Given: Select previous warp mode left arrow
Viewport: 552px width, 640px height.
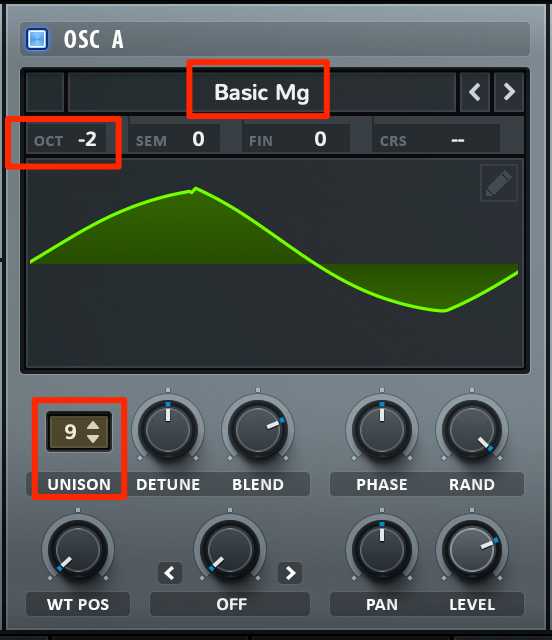Looking at the screenshot, I should (170, 573).
